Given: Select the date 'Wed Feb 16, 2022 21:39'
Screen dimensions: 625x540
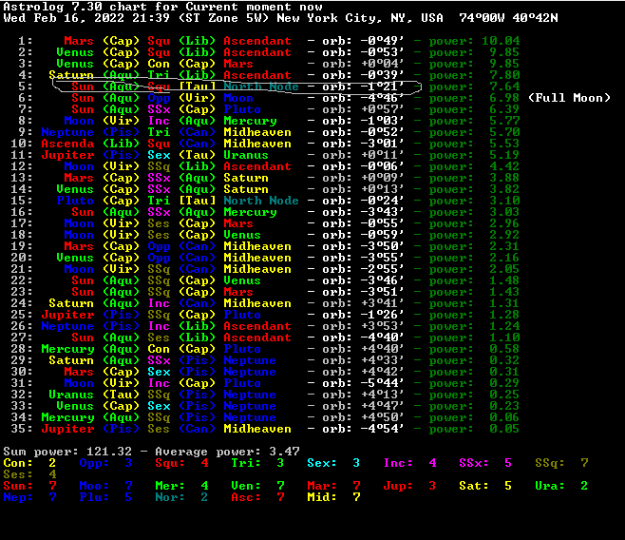Looking at the screenshot, I should [x=86, y=18].
